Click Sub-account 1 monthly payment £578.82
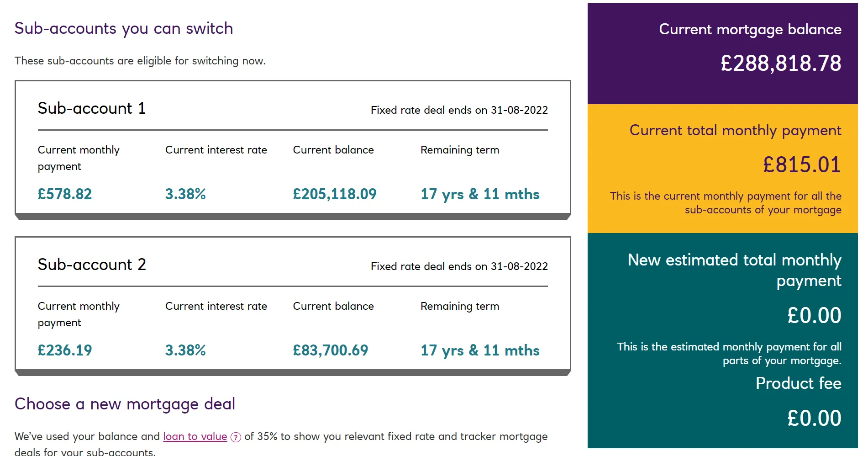 click(65, 194)
